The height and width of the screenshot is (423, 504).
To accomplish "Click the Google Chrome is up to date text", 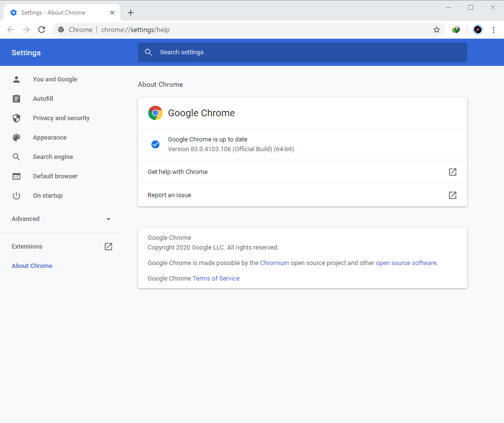I will click(207, 139).
